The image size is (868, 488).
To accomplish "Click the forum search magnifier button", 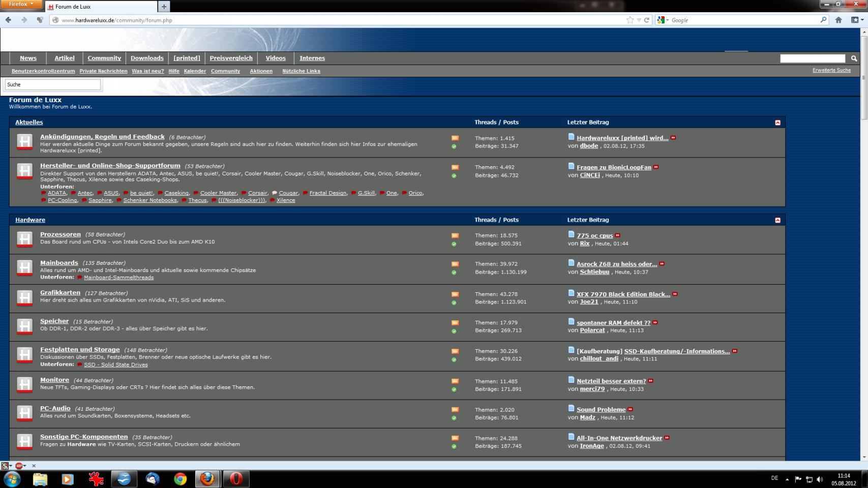I will tap(854, 58).
